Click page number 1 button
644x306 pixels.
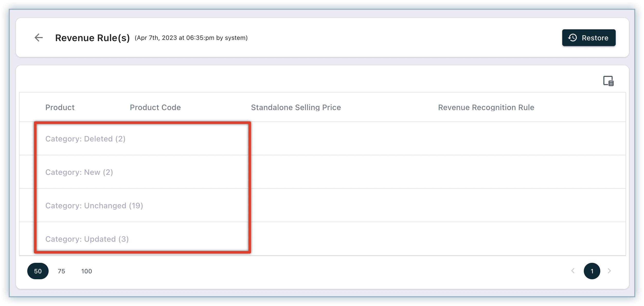click(x=592, y=271)
